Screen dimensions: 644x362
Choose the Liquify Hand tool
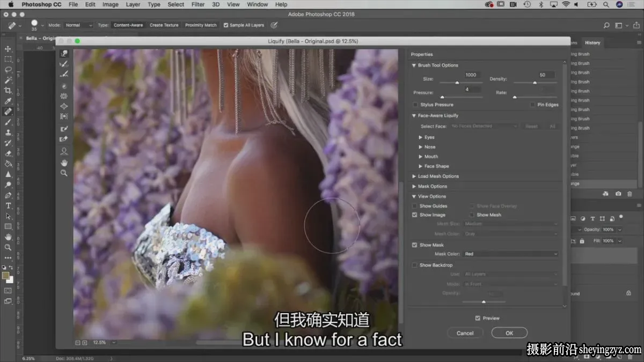tap(64, 162)
